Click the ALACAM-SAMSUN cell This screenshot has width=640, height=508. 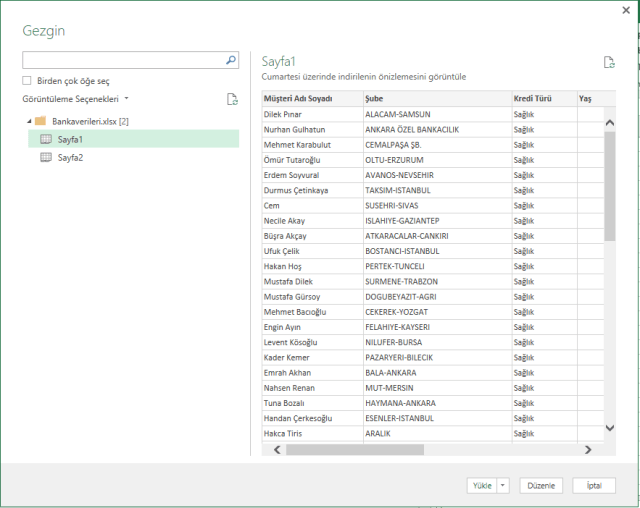click(x=438, y=114)
